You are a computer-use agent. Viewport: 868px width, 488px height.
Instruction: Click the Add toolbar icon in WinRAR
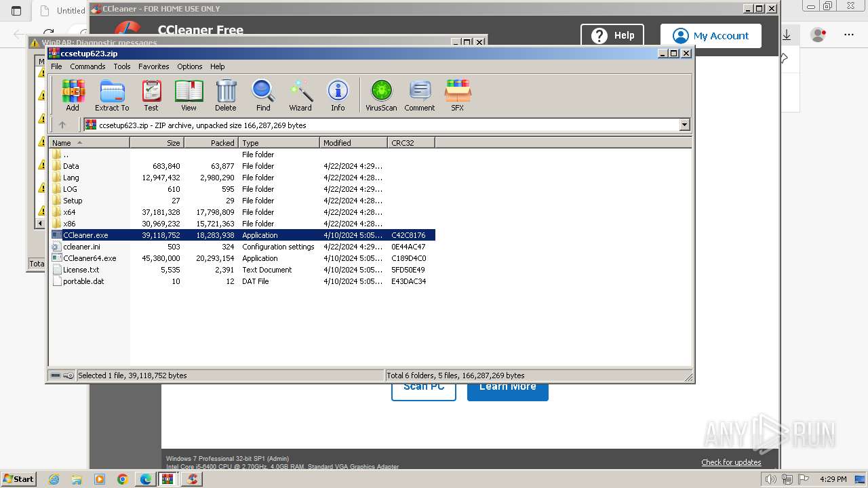(x=73, y=96)
